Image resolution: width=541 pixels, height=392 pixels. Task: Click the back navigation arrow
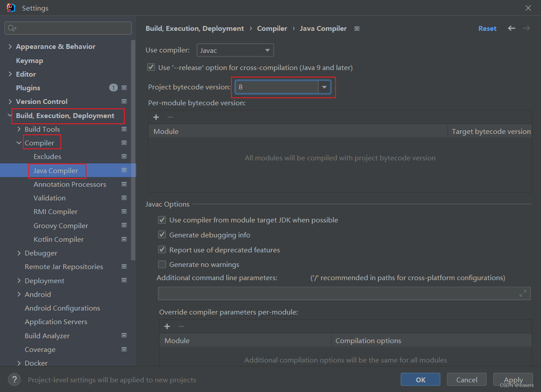click(x=511, y=28)
